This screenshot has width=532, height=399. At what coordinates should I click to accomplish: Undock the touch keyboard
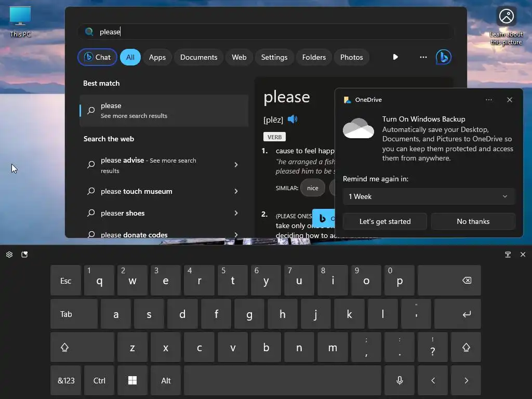tap(508, 255)
